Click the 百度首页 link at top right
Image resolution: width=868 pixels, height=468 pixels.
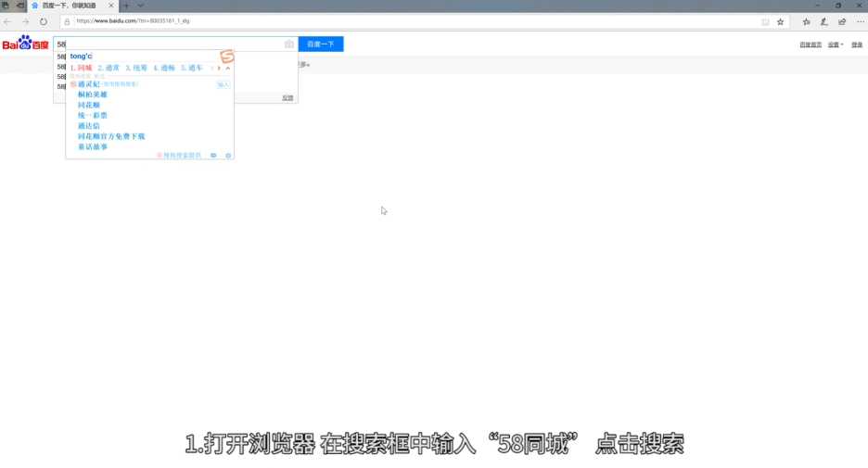coord(811,44)
